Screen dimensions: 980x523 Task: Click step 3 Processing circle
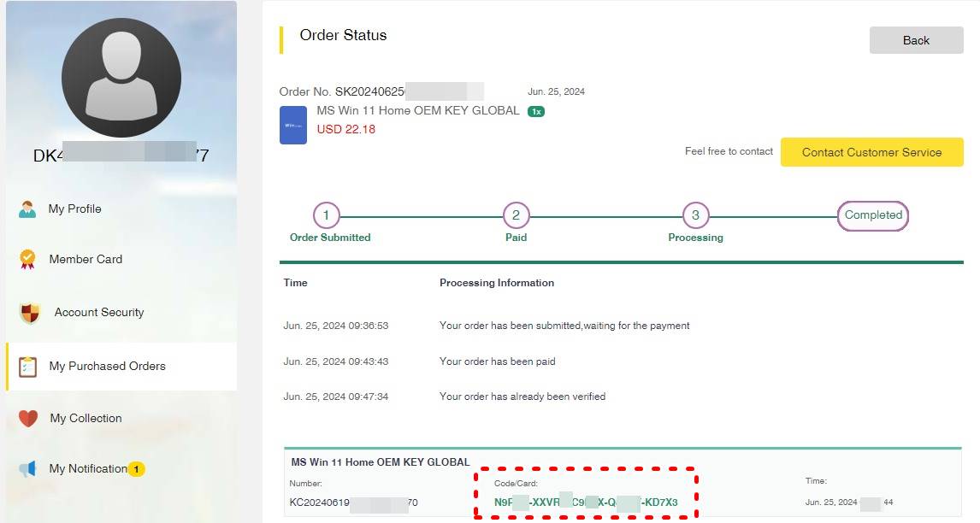point(695,215)
